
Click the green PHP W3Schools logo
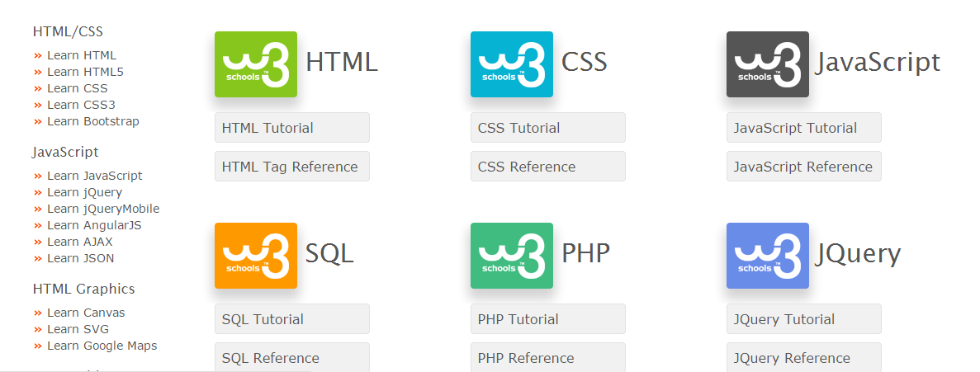pos(511,256)
